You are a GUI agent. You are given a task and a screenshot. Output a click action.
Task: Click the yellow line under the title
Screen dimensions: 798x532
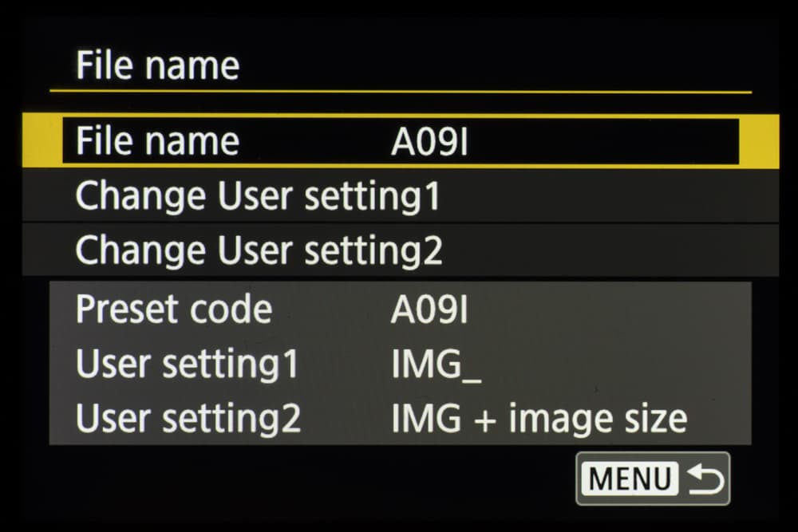point(399,92)
